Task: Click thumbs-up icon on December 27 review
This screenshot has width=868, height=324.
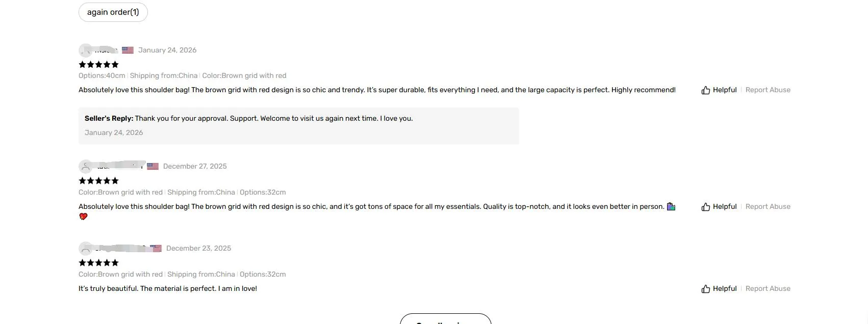Action: pyautogui.click(x=706, y=207)
